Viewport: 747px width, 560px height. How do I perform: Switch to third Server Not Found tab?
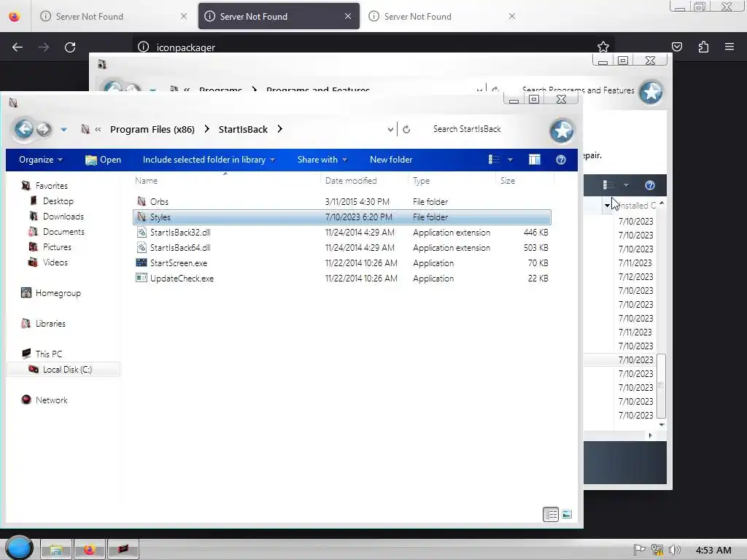click(x=441, y=16)
